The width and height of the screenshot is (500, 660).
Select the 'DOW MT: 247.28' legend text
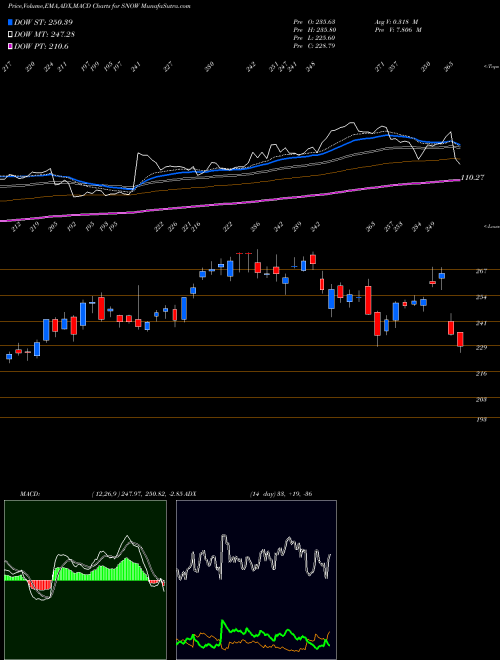tap(44, 35)
